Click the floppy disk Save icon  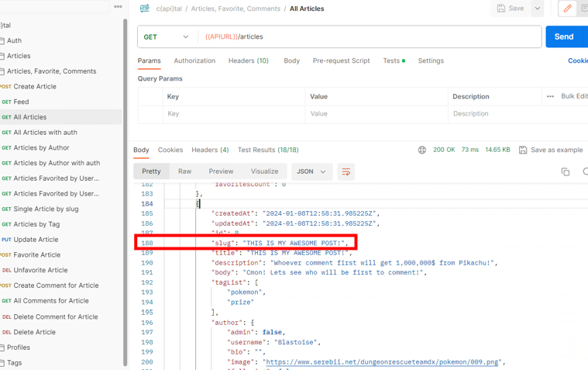tap(501, 9)
